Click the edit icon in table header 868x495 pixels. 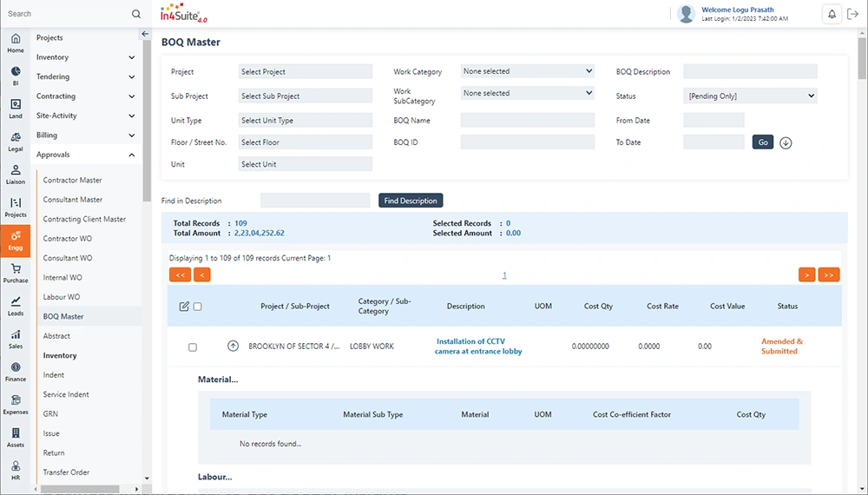tap(184, 307)
